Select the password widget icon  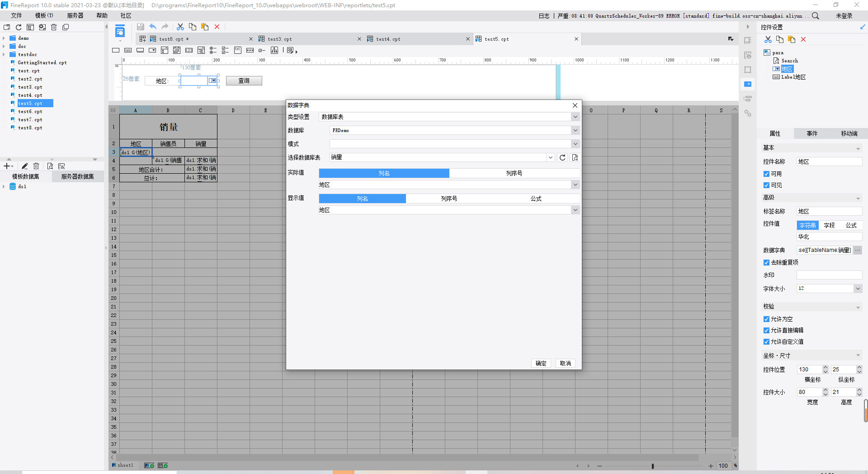[250, 50]
